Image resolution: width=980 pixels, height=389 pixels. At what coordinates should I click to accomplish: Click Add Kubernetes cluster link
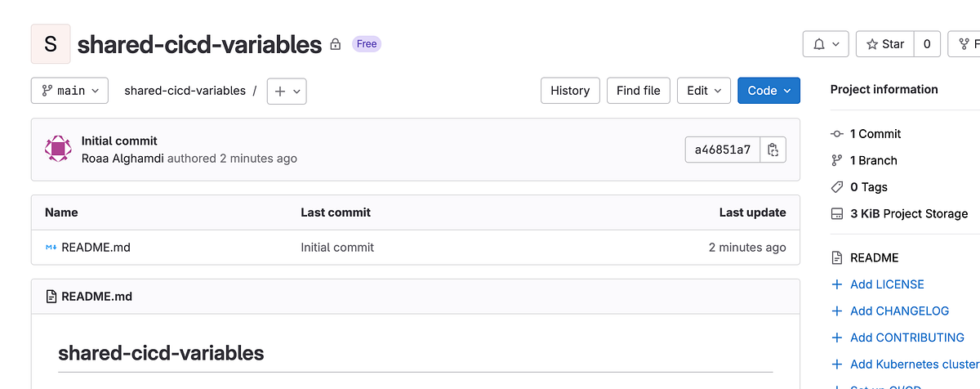[914, 364]
